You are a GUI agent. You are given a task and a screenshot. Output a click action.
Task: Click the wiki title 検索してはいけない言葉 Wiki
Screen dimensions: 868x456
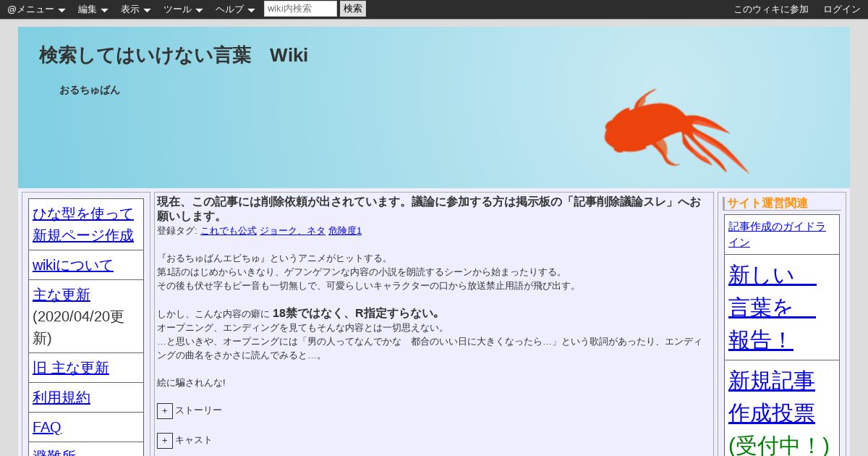point(174,55)
